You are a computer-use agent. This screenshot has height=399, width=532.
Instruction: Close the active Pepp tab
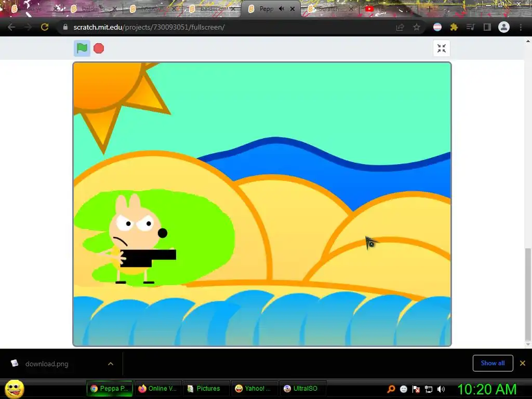coord(292,9)
